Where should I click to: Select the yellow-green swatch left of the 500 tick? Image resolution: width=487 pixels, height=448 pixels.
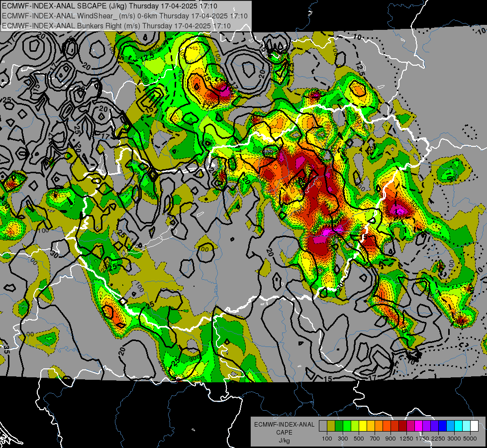point(355,426)
